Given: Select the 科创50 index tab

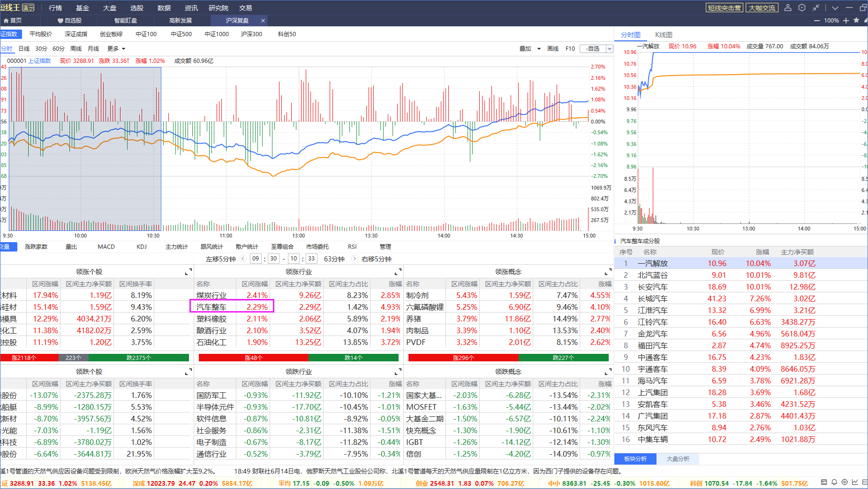Looking at the screenshot, I should click(x=287, y=34).
